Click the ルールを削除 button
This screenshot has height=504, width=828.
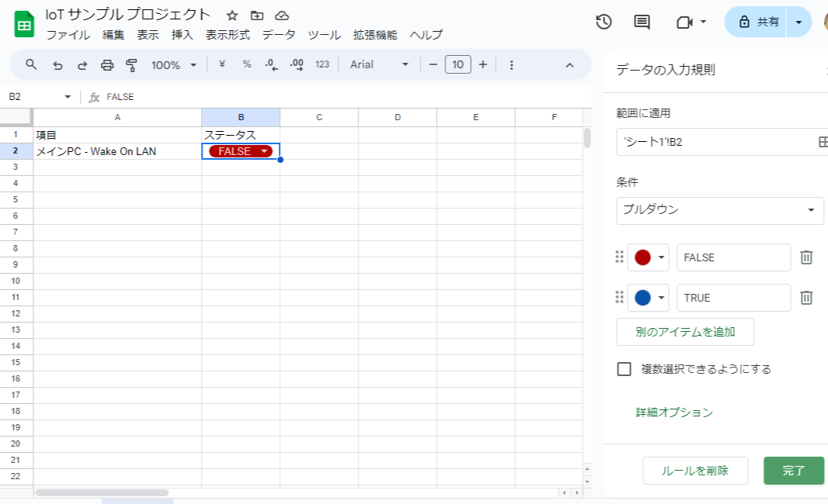point(695,470)
